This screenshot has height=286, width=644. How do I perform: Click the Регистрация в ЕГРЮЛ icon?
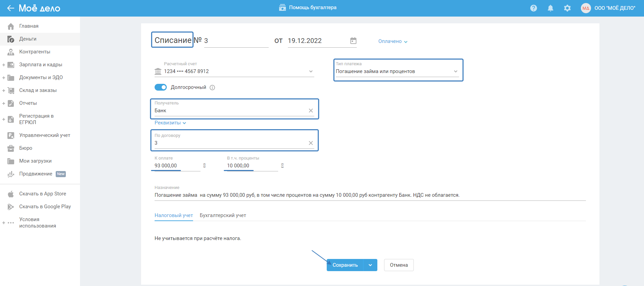coord(11,119)
